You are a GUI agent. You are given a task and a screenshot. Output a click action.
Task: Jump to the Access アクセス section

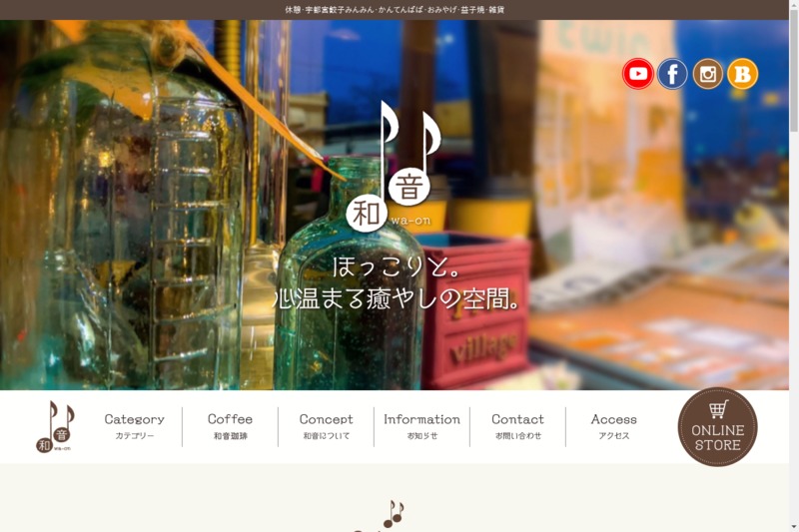(x=614, y=426)
